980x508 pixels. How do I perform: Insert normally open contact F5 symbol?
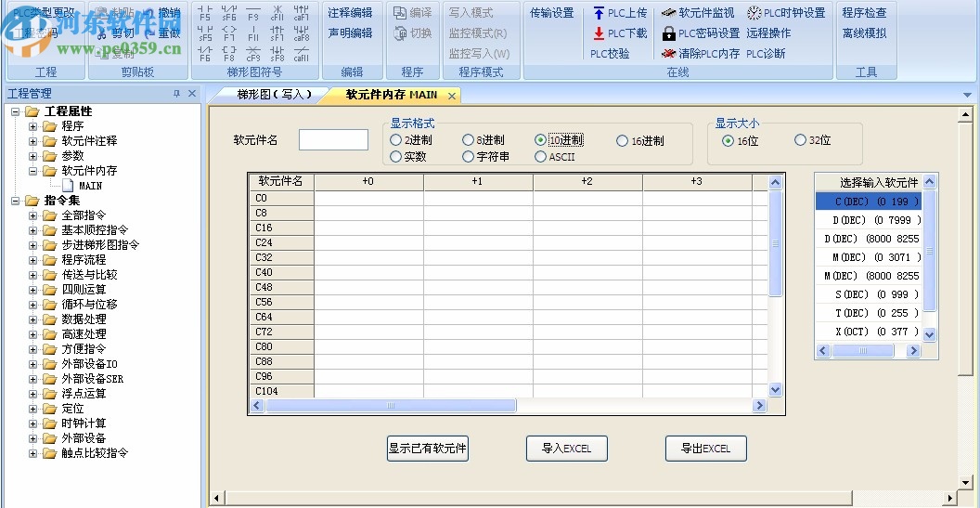click(205, 13)
